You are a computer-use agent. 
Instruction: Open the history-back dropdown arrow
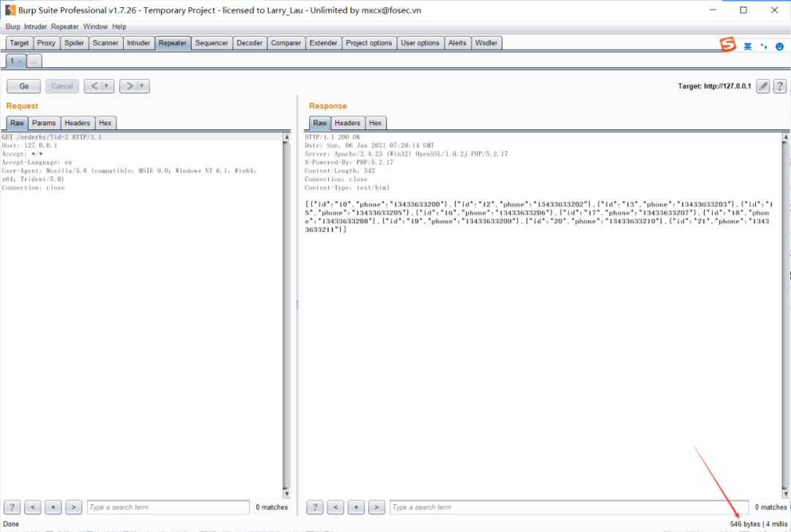tap(107, 86)
